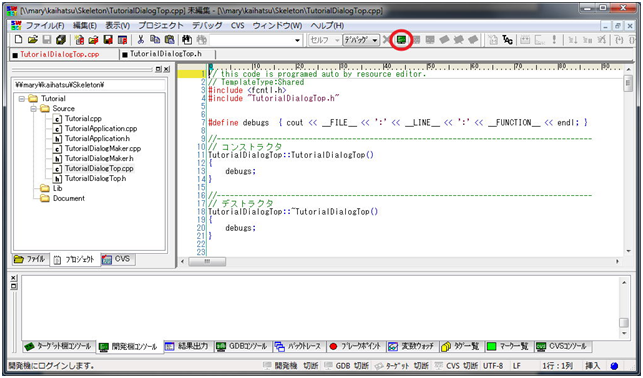Image resolution: width=643 pixels, height=378 pixels.
Task: Click the project path field ¥¥mary¥kaihatsu¥Skeleton¥
Action: [89, 85]
